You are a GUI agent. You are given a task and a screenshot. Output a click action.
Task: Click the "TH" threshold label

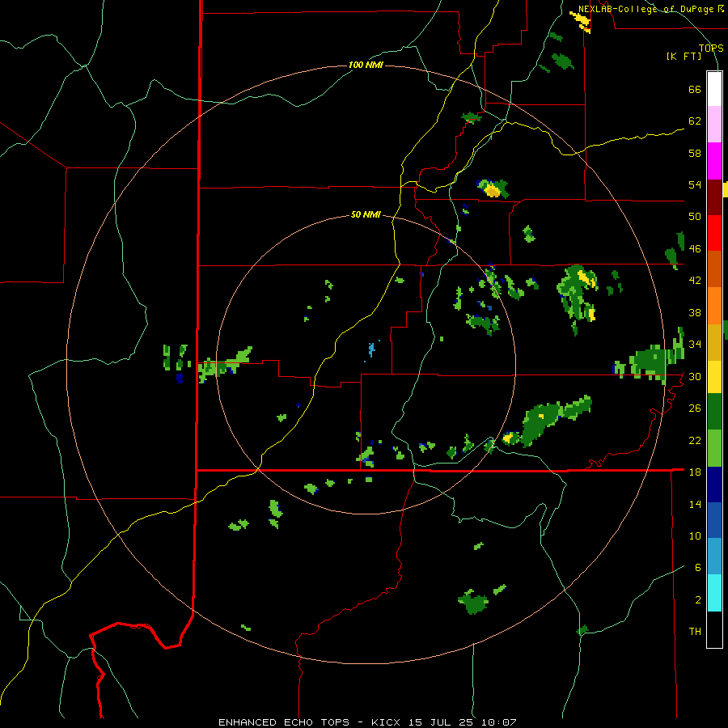695,631
